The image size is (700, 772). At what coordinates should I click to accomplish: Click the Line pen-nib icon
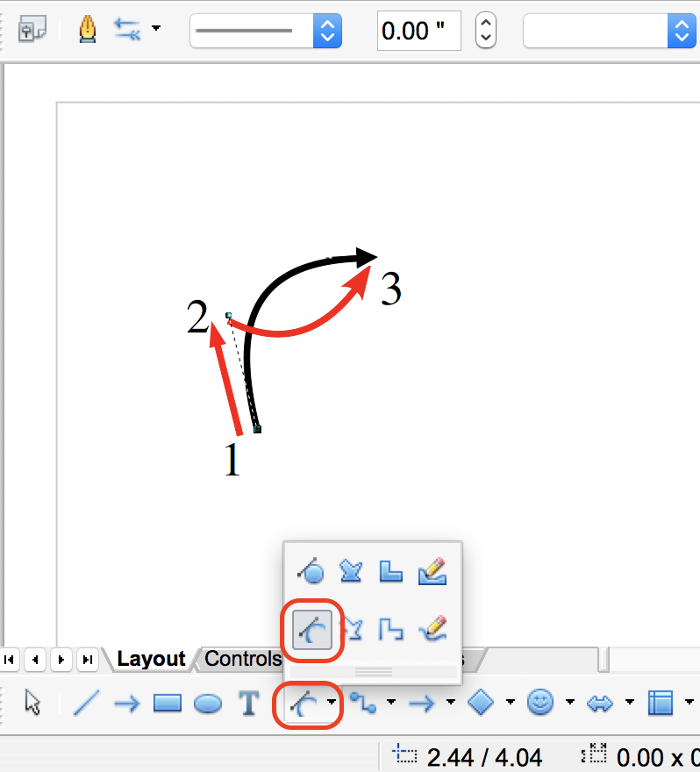(87, 29)
